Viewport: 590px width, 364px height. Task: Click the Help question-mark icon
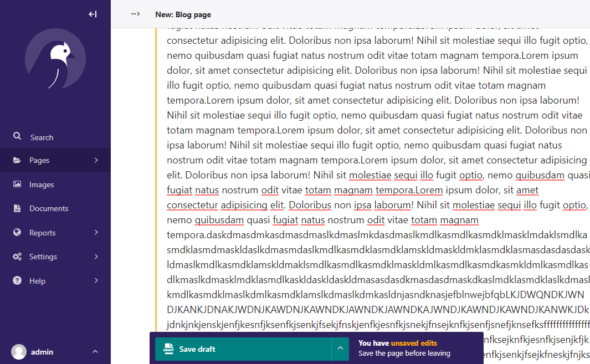point(16,280)
